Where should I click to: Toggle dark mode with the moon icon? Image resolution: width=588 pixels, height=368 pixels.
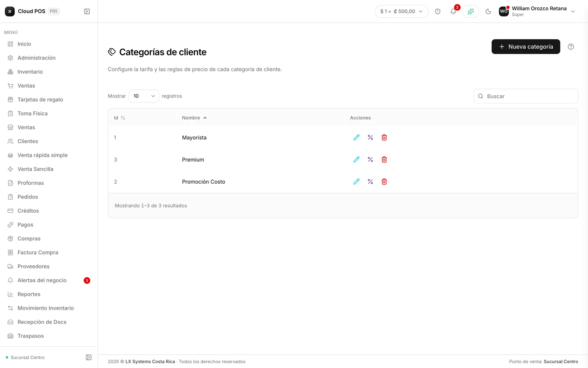click(x=488, y=11)
